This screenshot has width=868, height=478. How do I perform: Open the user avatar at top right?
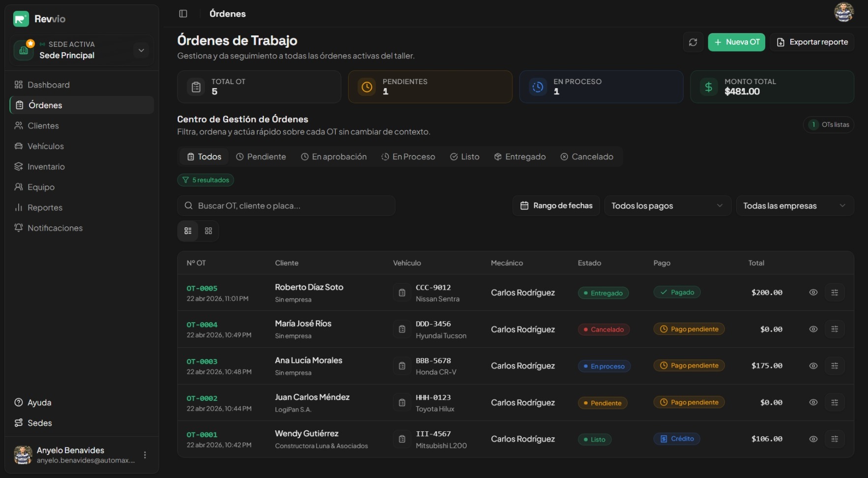pos(844,12)
